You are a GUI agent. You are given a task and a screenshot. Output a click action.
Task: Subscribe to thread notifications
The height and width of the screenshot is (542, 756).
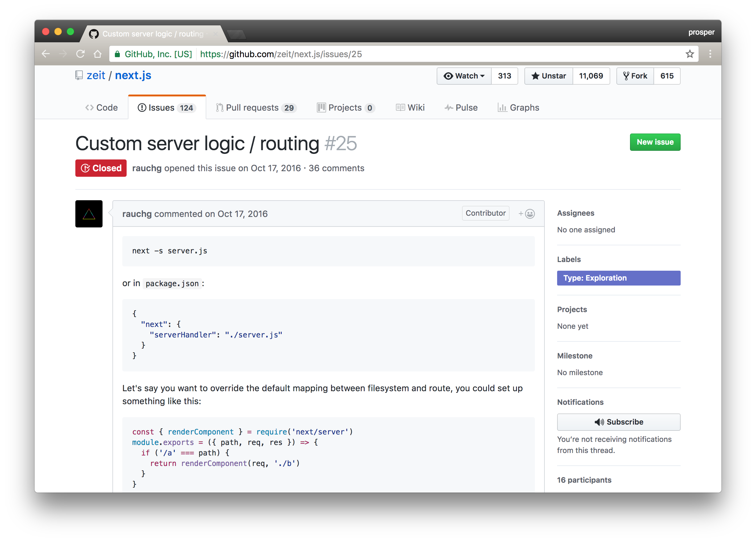(x=618, y=422)
